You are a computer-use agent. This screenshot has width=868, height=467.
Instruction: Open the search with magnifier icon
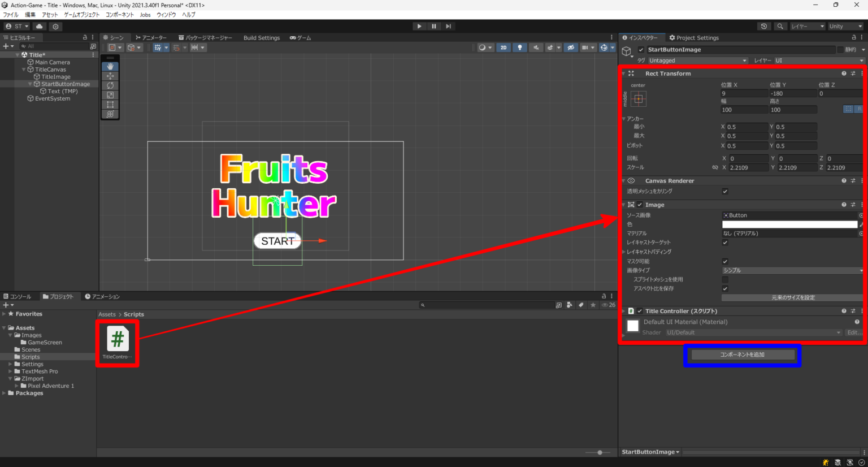click(x=780, y=26)
